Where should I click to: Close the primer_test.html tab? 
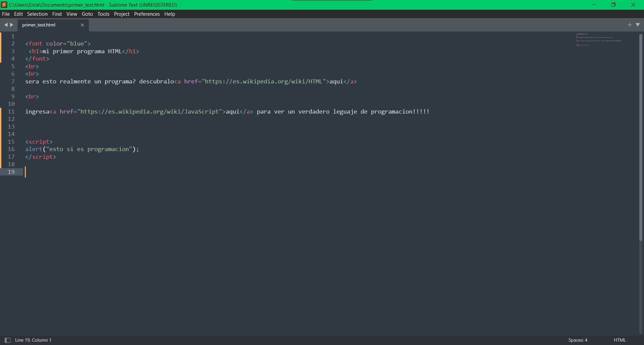tap(82, 25)
